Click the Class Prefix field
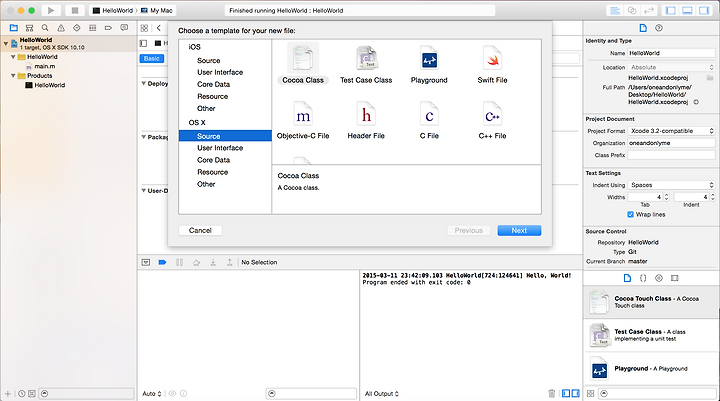This screenshot has width=720, height=401. 671,155
